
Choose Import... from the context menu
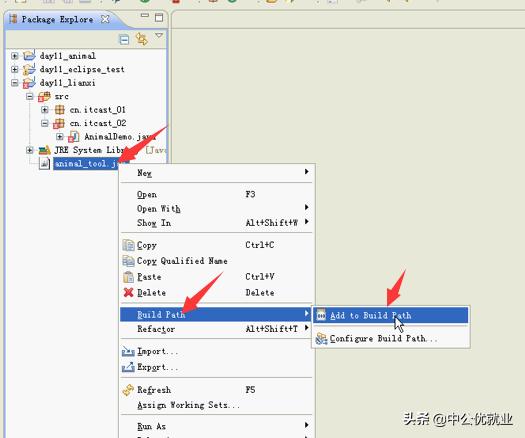[x=216, y=351]
